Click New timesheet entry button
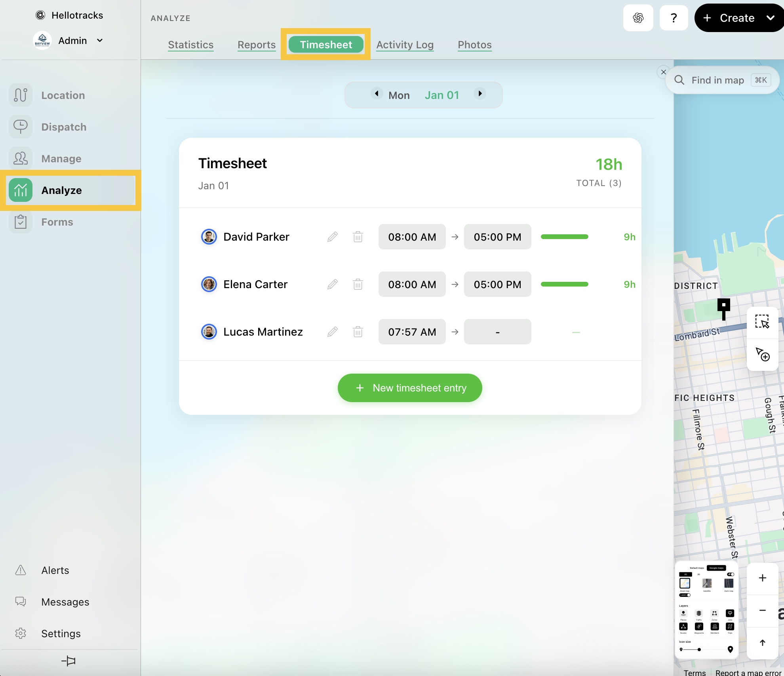This screenshot has height=676, width=784. (x=410, y=388)
